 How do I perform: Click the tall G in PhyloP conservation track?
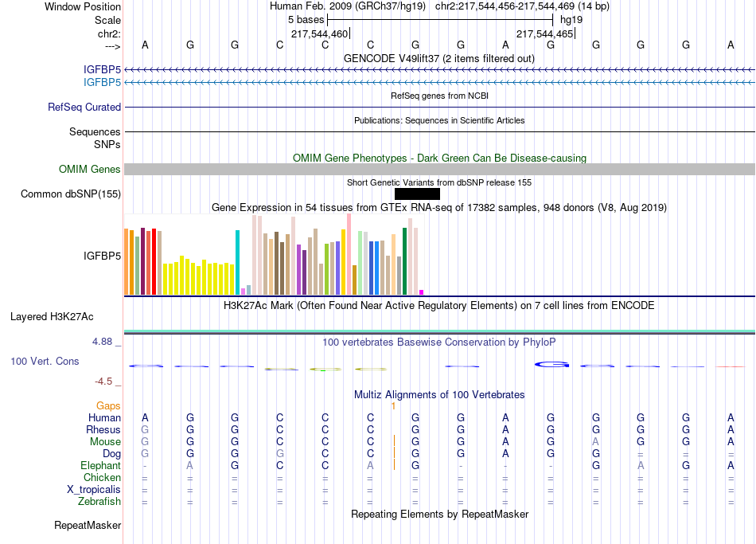coord(551,365)
